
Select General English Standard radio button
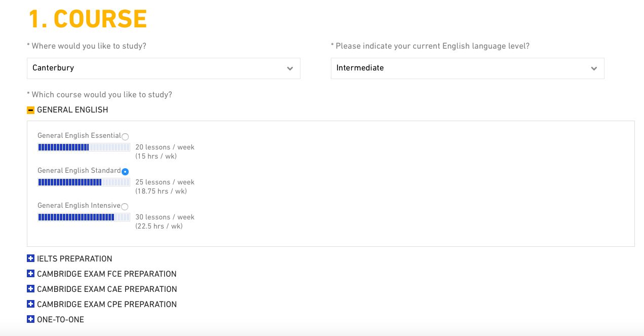125,172
